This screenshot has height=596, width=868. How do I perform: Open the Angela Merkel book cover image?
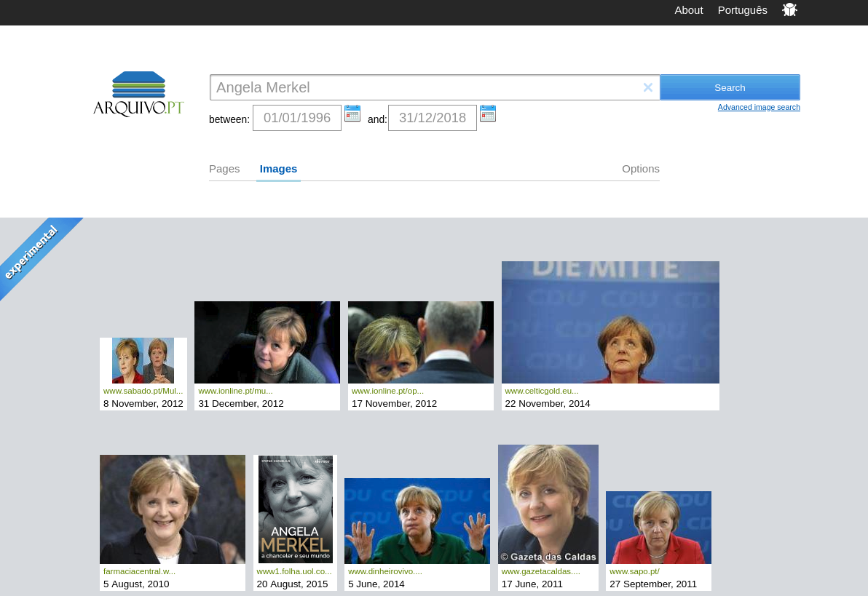point(296,509)
